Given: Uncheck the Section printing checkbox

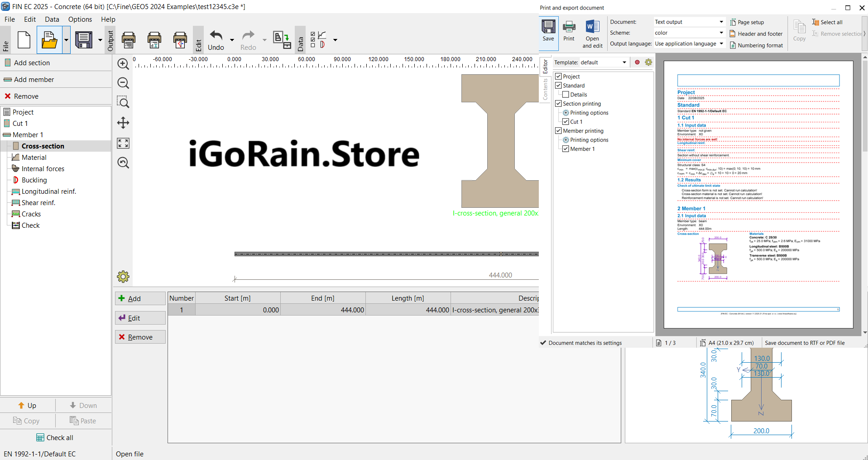Looking at the screenshot, I should coord(558,104).
